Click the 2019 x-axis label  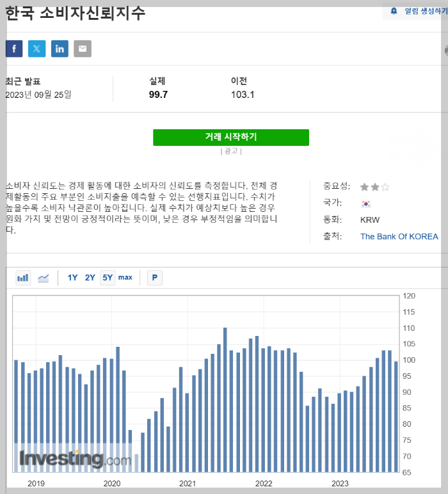click(x=36, y=484)
